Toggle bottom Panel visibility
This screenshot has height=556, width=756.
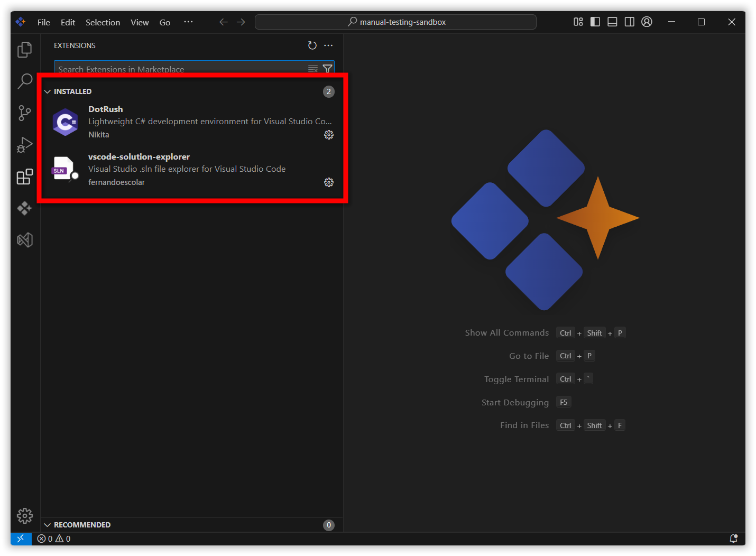[612, 22]
